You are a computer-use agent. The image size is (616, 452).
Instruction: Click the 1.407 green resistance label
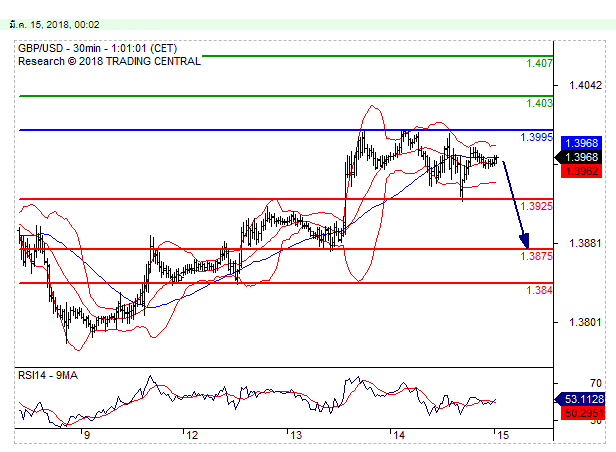coord(538,63)
